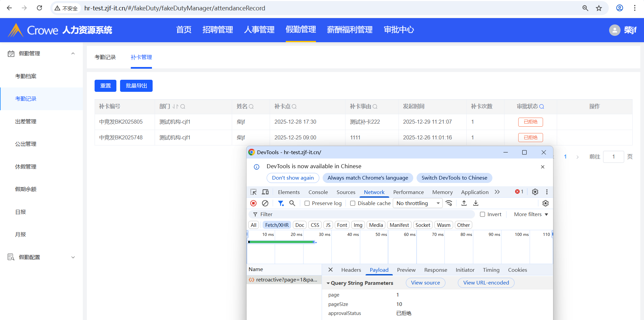Toggle the device toolbar icon in DevTools
Image resolution: width=644 pixels, height=320 pixels.
265,192
